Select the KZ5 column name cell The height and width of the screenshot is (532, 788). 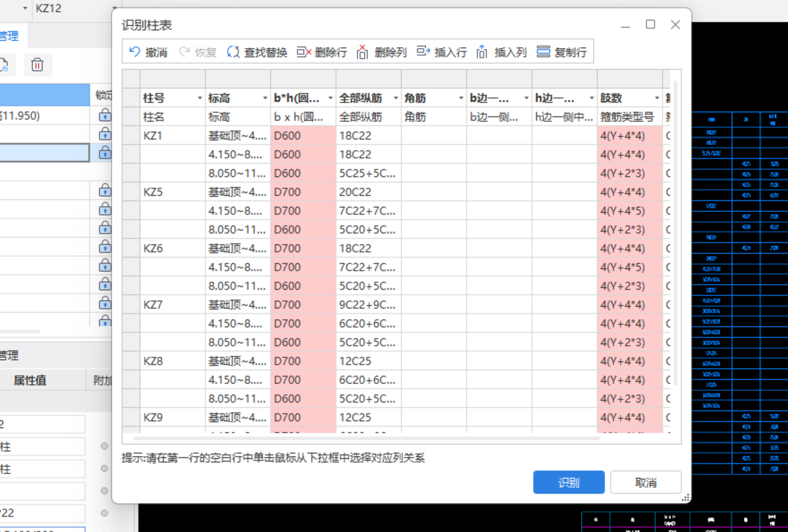tap(173, 192)
